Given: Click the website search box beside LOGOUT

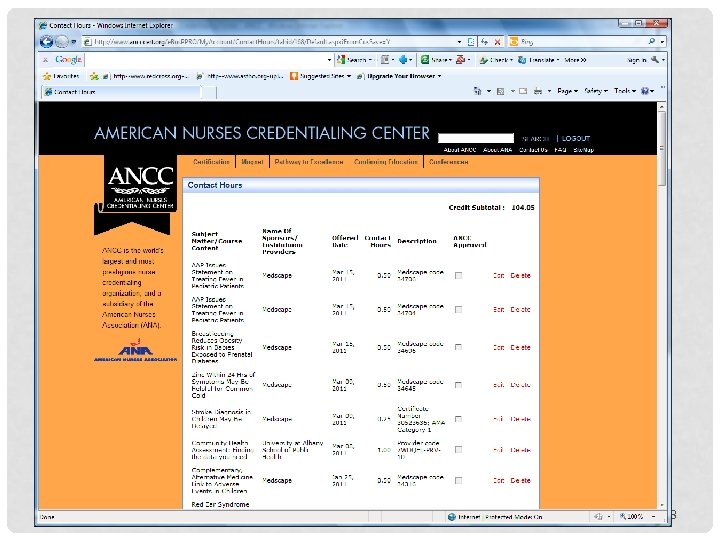Looking at the screenshot, I should click(x=476, y=138).
